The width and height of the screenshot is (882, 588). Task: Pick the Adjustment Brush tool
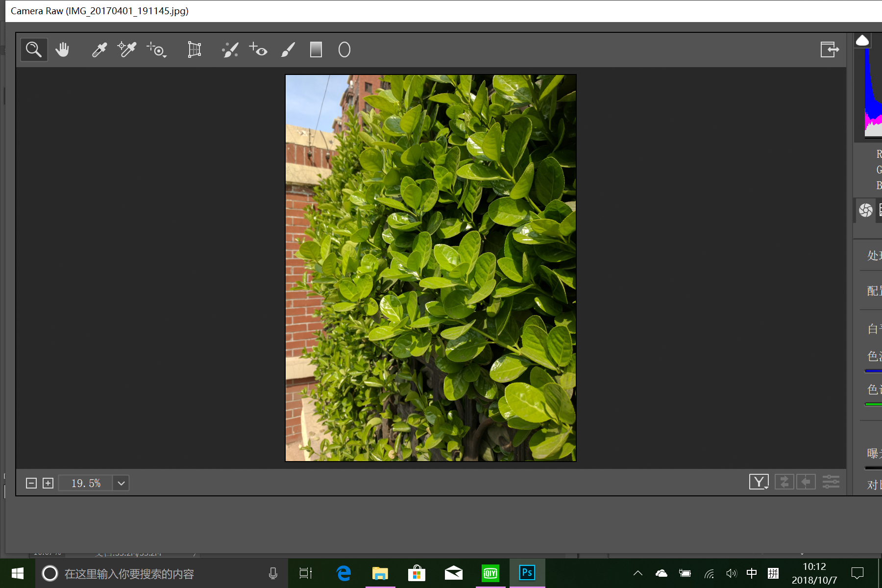point(288,49)
